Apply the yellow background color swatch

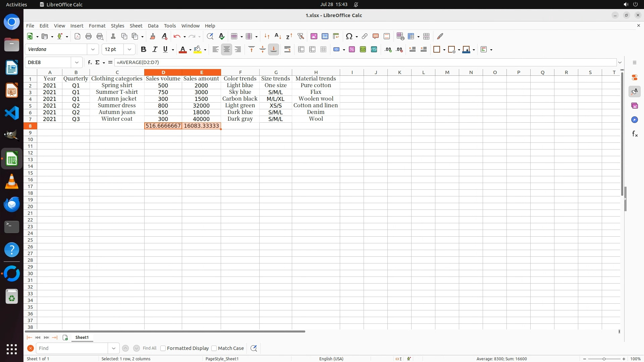point(198,50)
